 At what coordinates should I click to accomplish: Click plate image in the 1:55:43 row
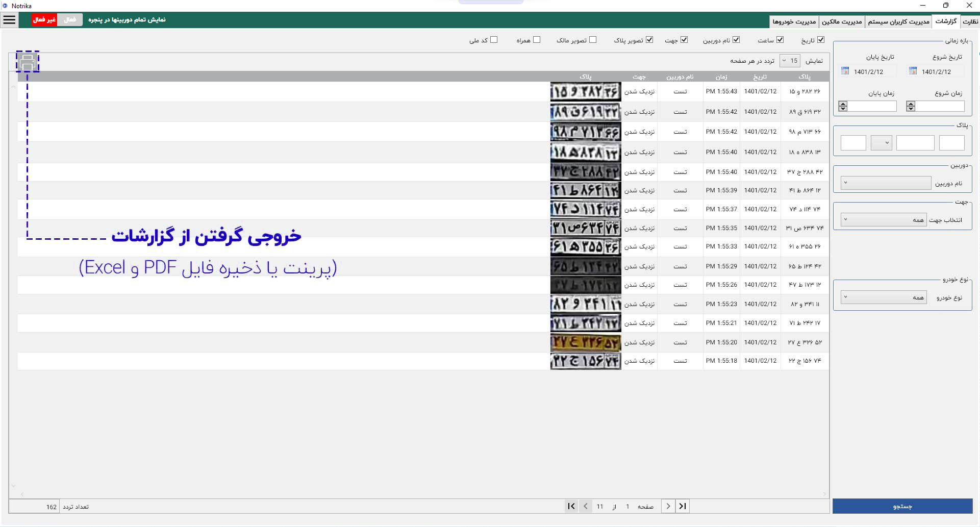pyautogui.click(x=586, y=91)
